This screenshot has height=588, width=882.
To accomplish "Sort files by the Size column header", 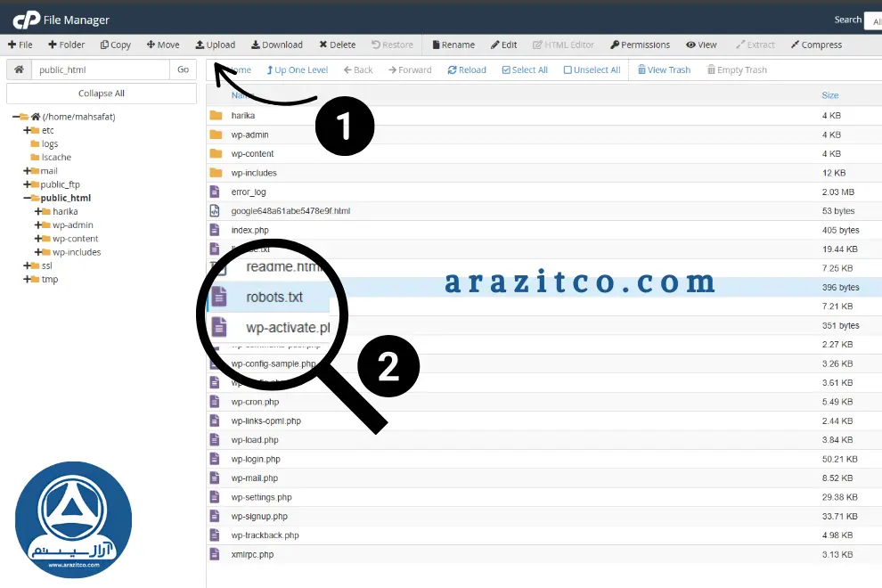I will tap(829, 94).
